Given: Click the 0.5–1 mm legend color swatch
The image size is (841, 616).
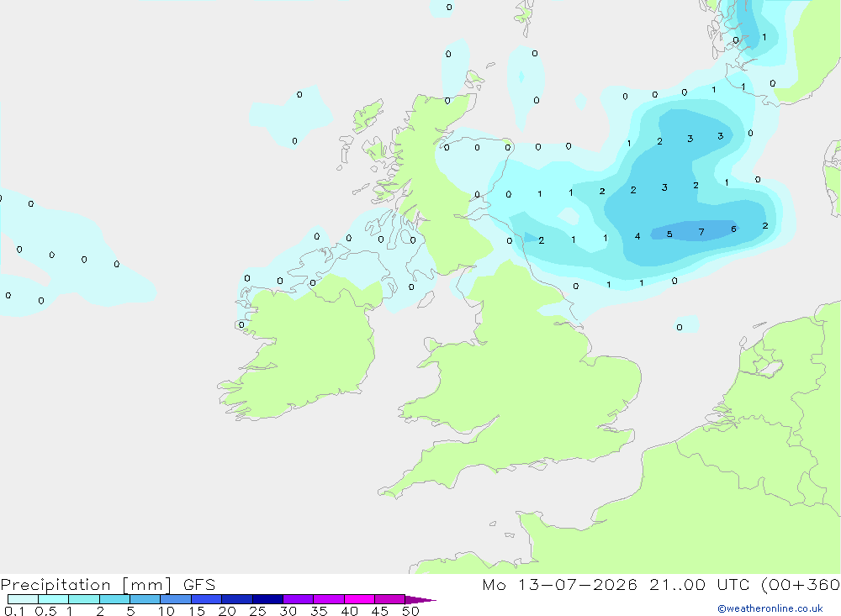Looking at the screenshot, I should (x=53, y=599).
